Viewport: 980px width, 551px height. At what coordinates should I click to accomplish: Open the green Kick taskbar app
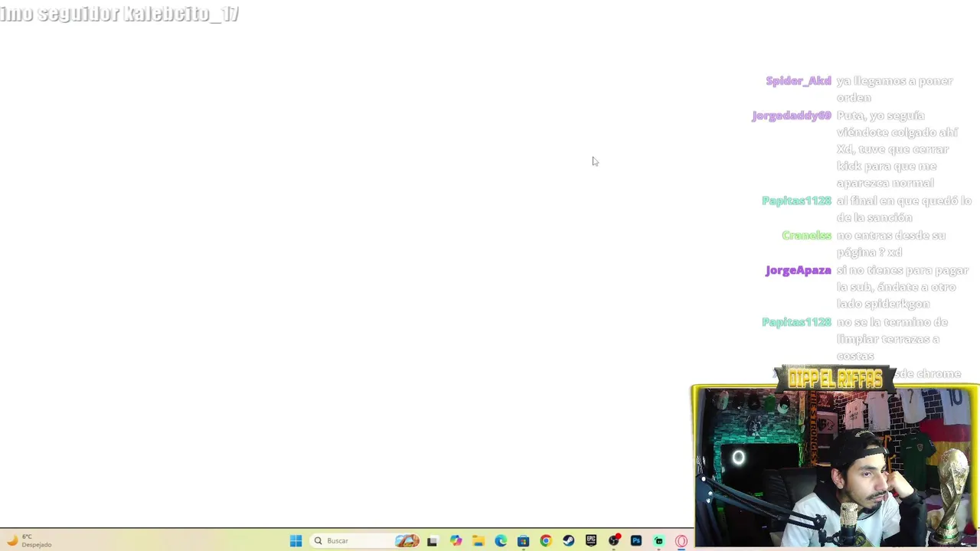point(658,541)
